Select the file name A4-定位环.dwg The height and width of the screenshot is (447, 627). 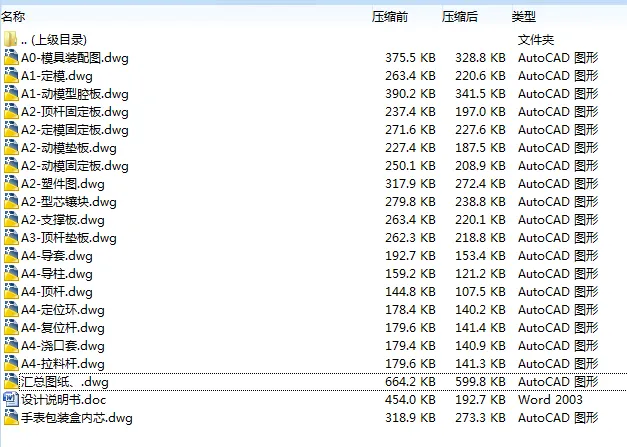coord(63,310)
